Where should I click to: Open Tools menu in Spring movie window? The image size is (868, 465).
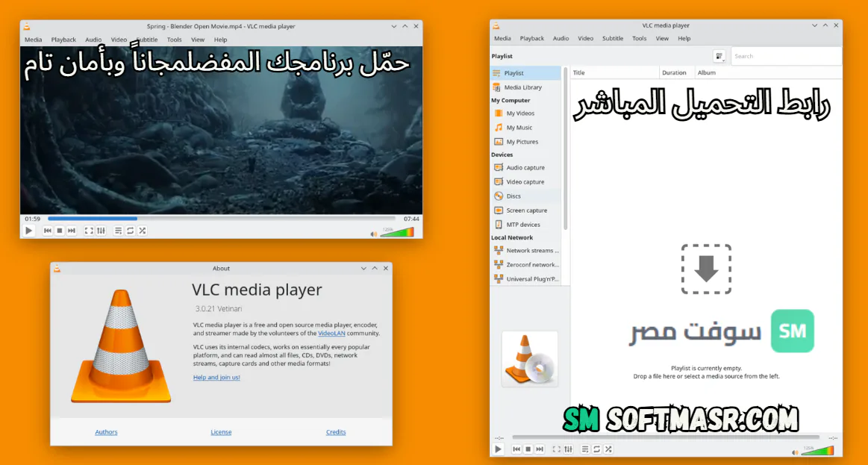click(x=175, y=40)
